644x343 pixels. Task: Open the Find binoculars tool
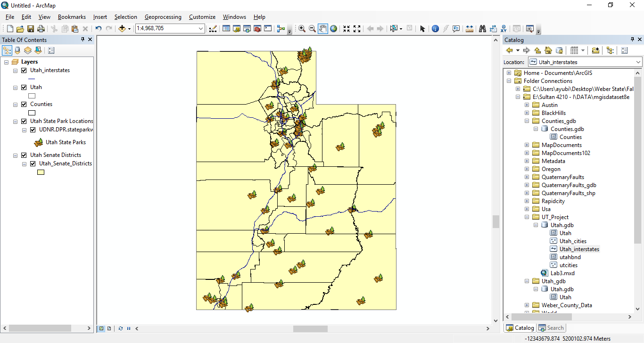(482, 29)
